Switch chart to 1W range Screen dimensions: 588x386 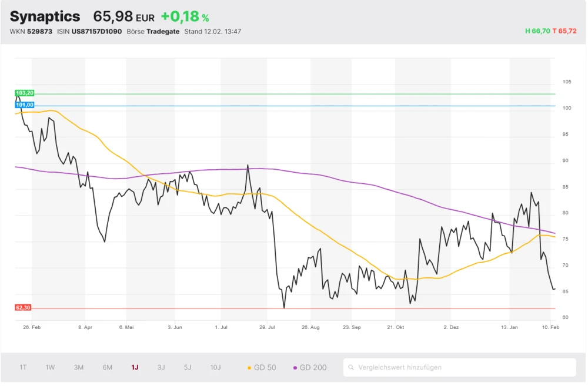point(51,367)
